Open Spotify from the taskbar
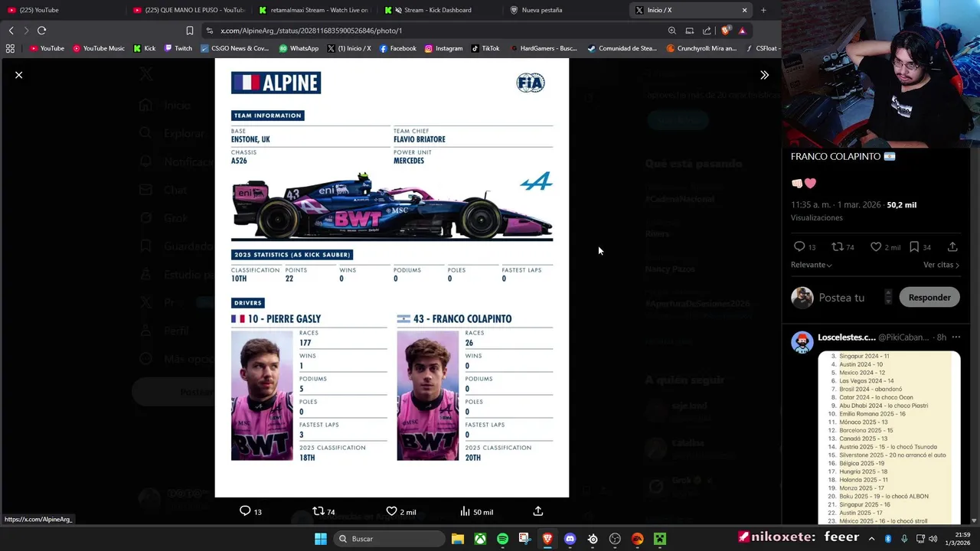 tap(502, 539)
